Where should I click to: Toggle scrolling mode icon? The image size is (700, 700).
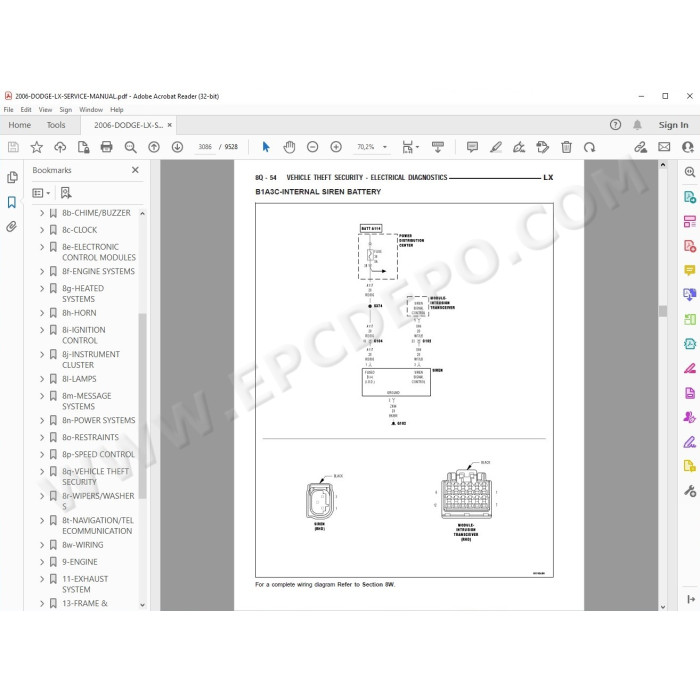tap(438, 147)
